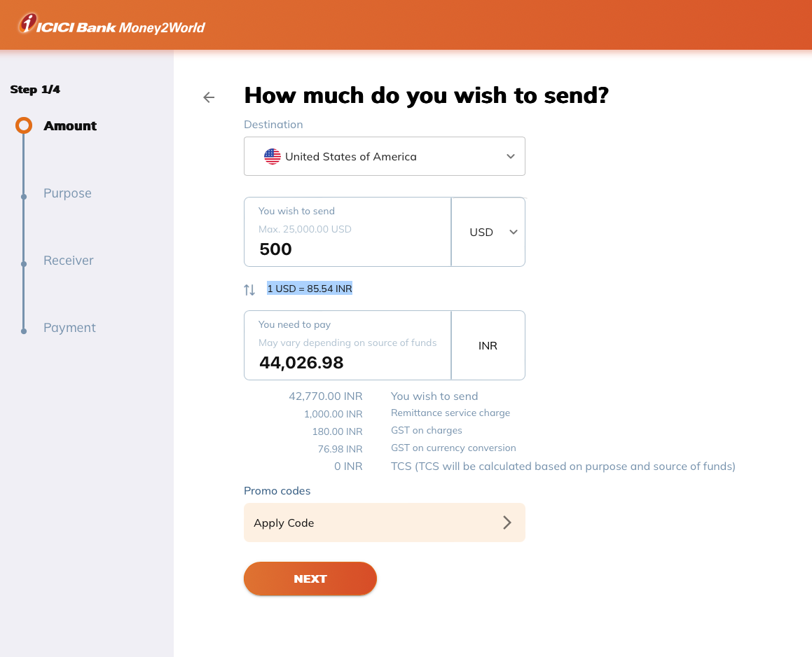Click the ICICI Bank Money2World logo
This screenshot has height=657, width=812.
point(111,25)
